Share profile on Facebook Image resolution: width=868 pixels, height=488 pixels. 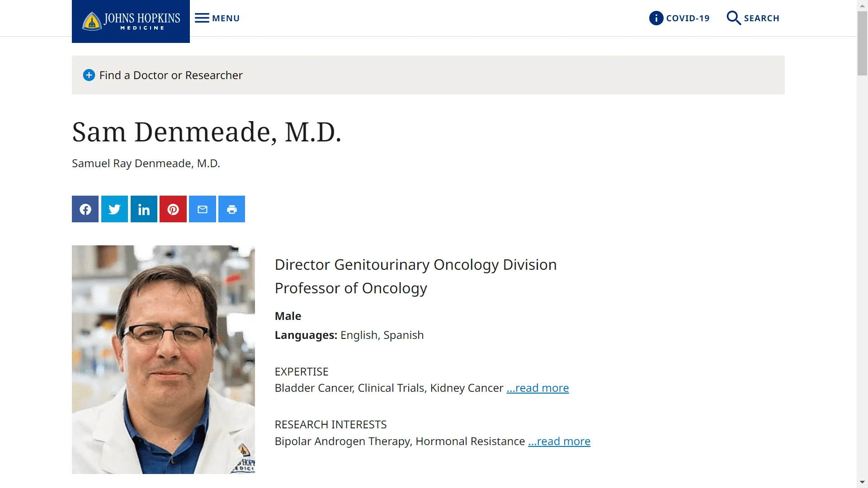coord(85,209)
